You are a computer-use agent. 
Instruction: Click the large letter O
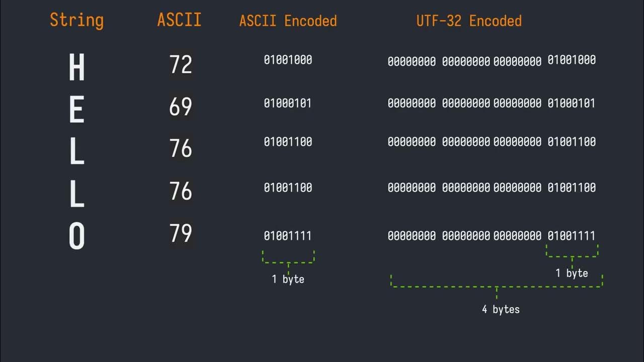76,237
